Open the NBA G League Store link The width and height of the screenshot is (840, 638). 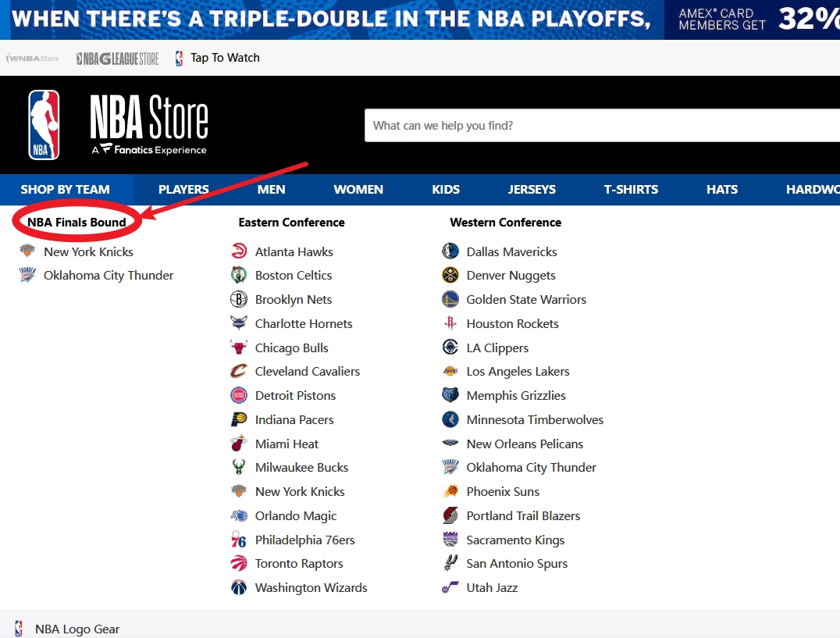117,58
